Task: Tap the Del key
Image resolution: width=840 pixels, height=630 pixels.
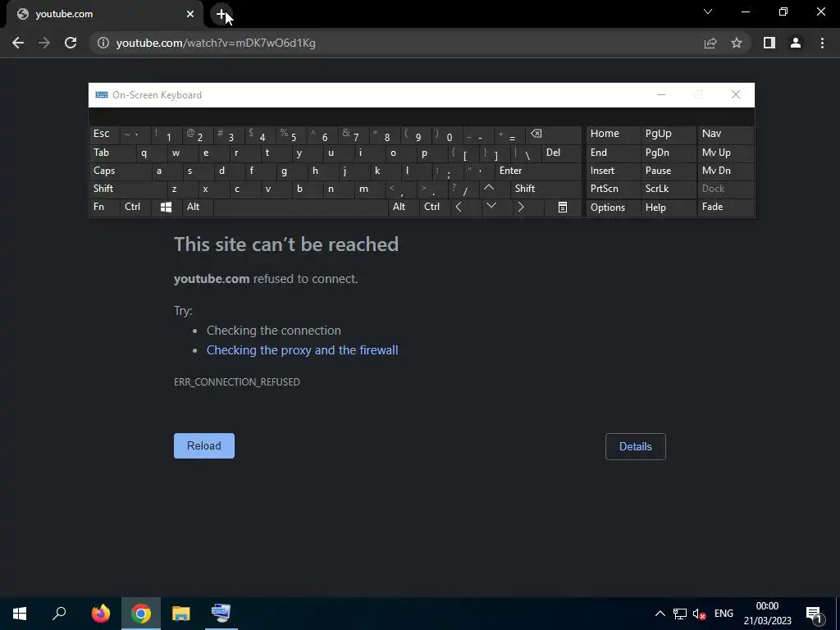Action: 561,153
